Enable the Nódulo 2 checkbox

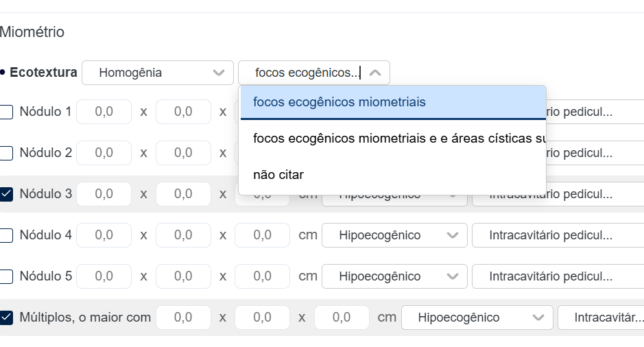click(7, 153)
